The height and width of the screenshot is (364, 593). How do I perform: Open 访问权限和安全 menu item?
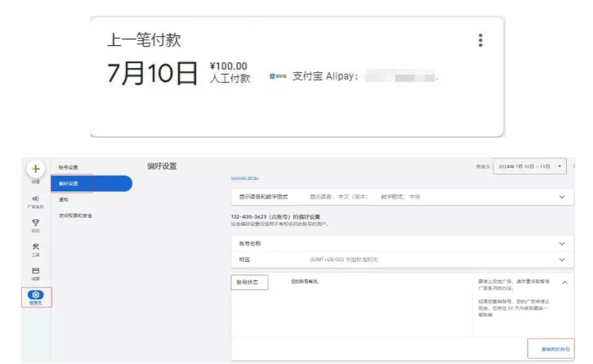tap(75, 216)
